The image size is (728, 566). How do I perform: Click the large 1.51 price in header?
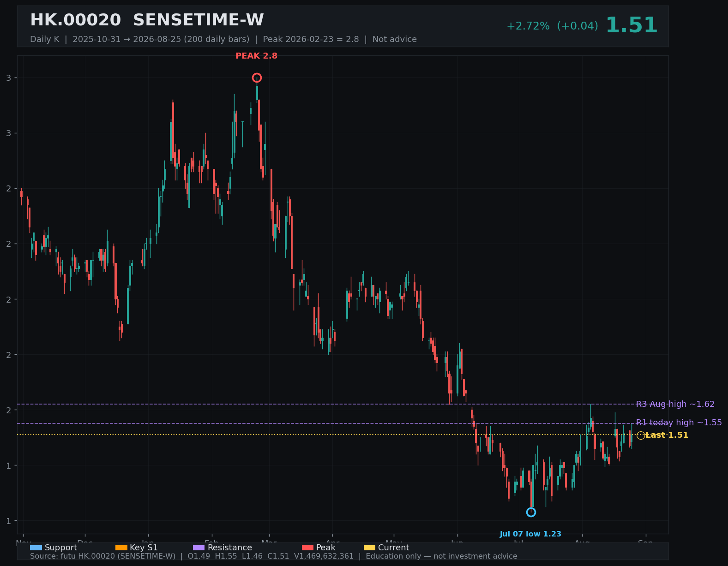[631, 25]
